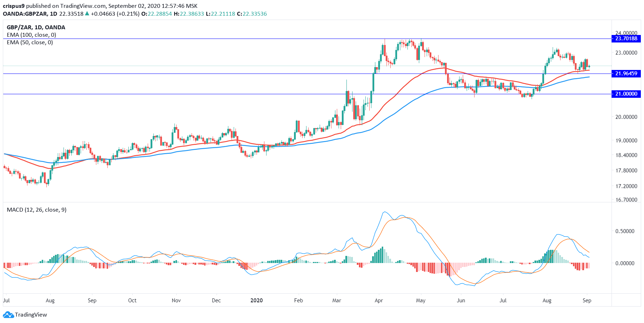Image resolution: width=644 pixels, height=323 pixels.
Task: Click the MACD 0.00000 axis label
Action: point(625,263)
